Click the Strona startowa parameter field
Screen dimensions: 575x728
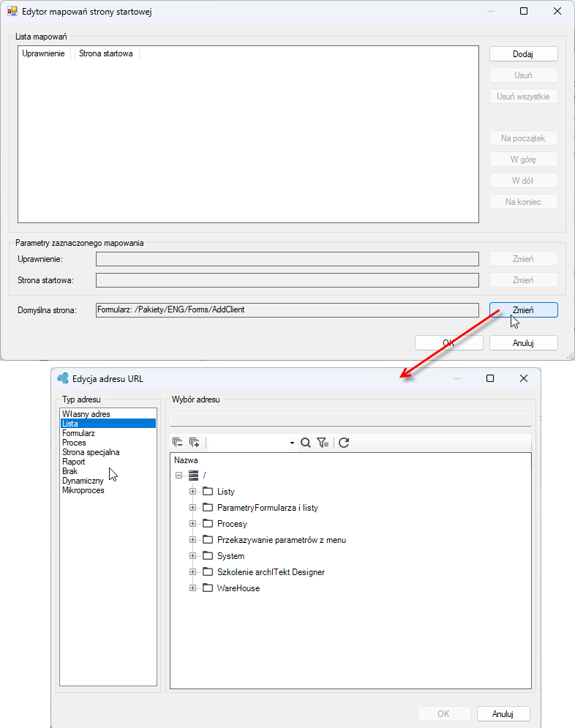tap(287, 280)
